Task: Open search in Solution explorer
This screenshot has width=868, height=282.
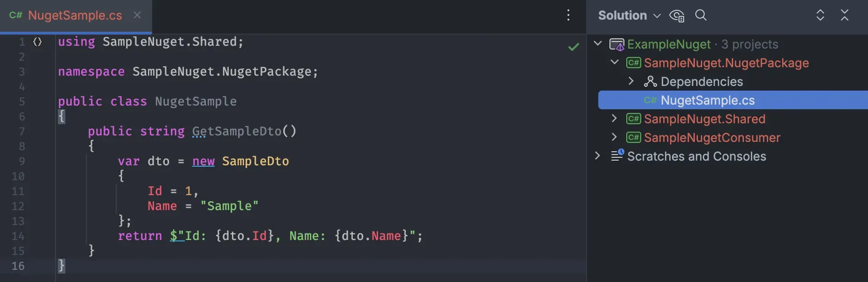Action: point(701,15)
